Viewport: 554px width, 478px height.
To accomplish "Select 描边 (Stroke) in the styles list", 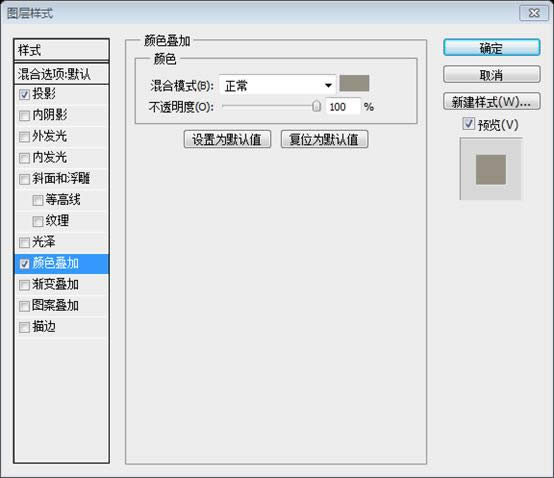I will pyautogui.click(x=61, y=327).
